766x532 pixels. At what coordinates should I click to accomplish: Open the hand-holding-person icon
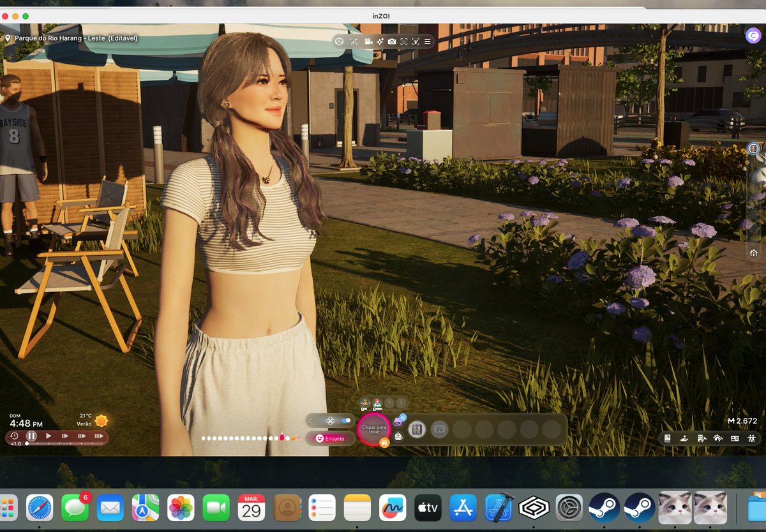click(x=684, y=438)
